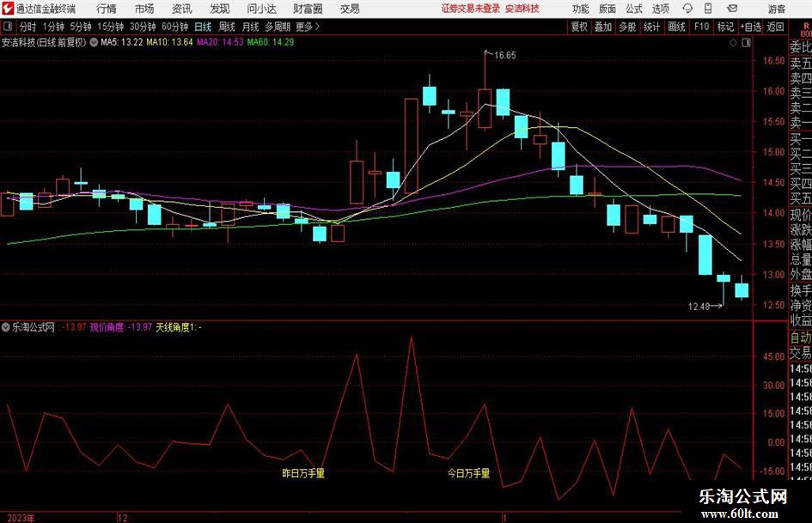Switch to 30分钟 period tab
Screen dimensions: 812x523
143,27
